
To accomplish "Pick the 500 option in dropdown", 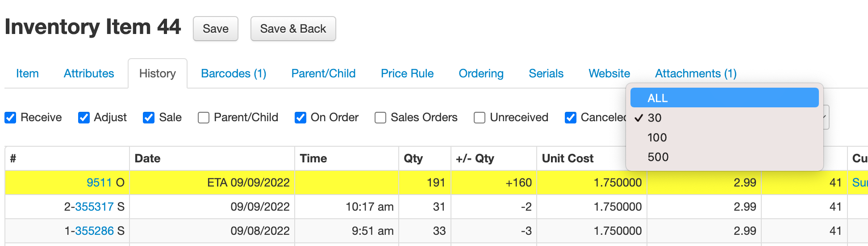I will pos(658,157).
